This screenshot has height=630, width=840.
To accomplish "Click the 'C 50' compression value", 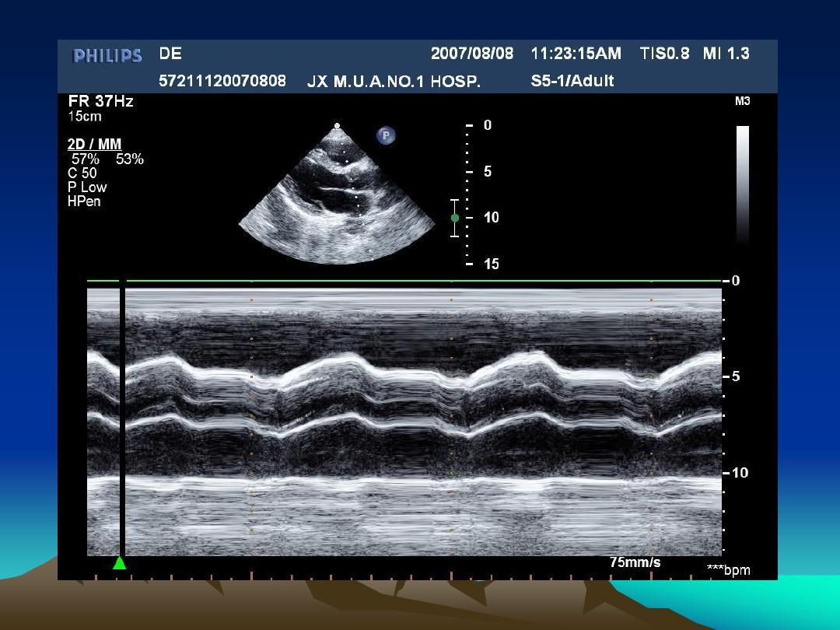I will 82,173.
